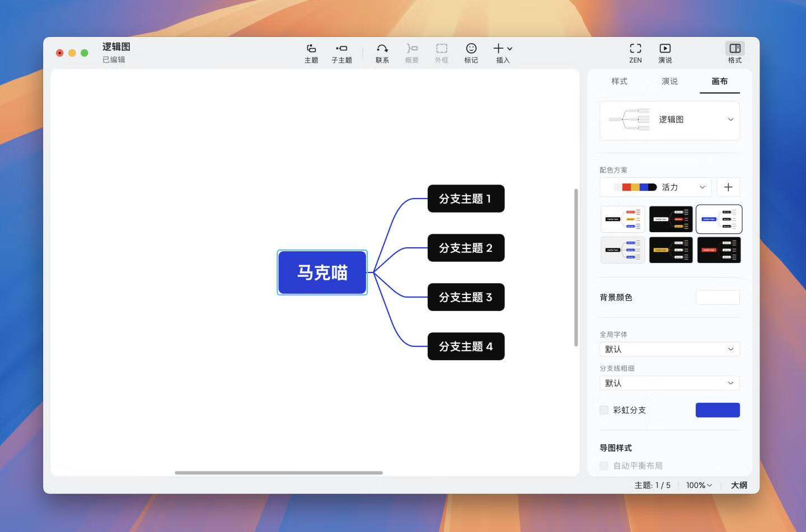
Task: Open the 逻辑图 structure dropdown
Action: point(669,120)
